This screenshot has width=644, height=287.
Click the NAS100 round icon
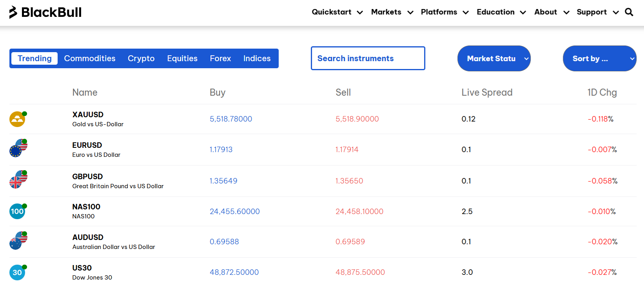[x=17, y=211]
